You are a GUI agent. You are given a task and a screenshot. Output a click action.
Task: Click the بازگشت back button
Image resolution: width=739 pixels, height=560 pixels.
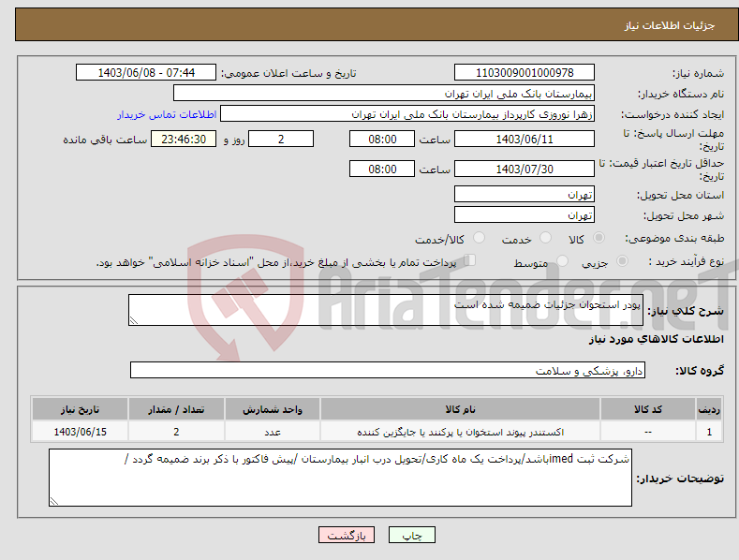[347, 535]
